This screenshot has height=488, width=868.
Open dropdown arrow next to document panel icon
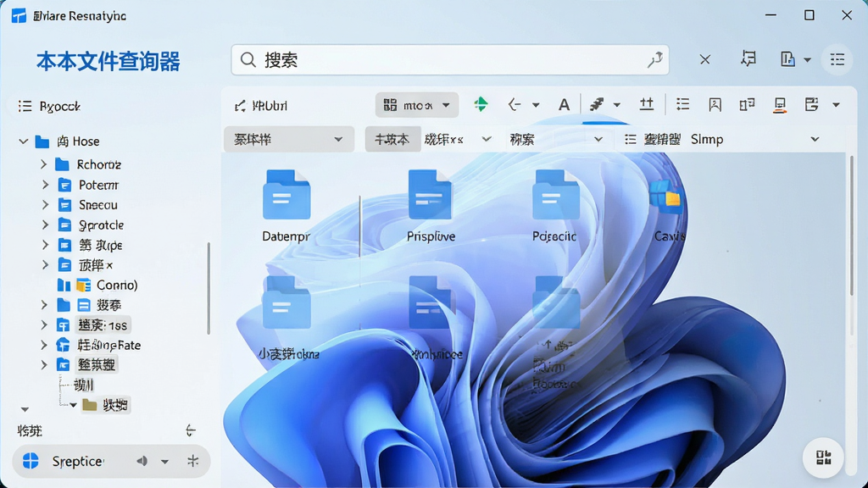pos(808,60)
